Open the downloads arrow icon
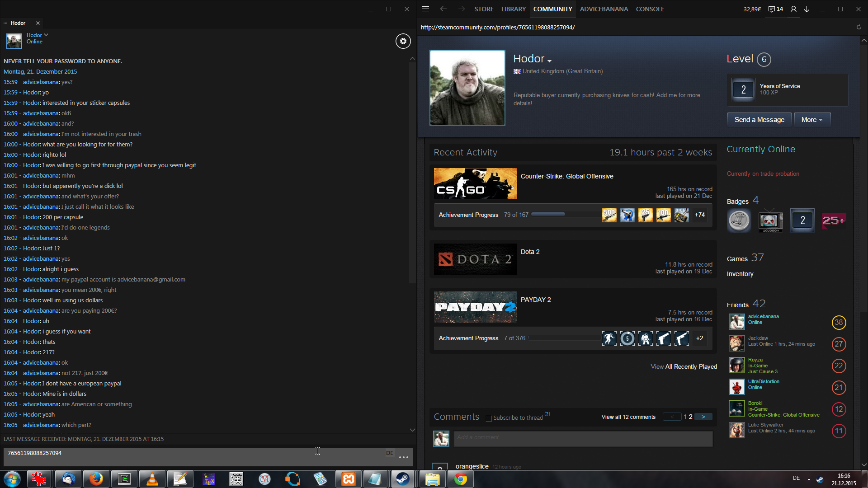868x488 pixels. pyautogui.click(x=807, y=9)
